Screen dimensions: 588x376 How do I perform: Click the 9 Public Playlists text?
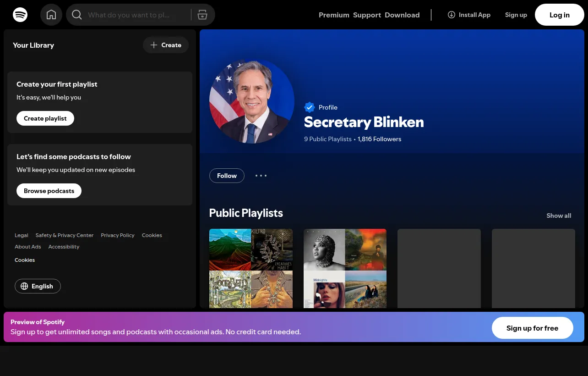tap(328, 139)
